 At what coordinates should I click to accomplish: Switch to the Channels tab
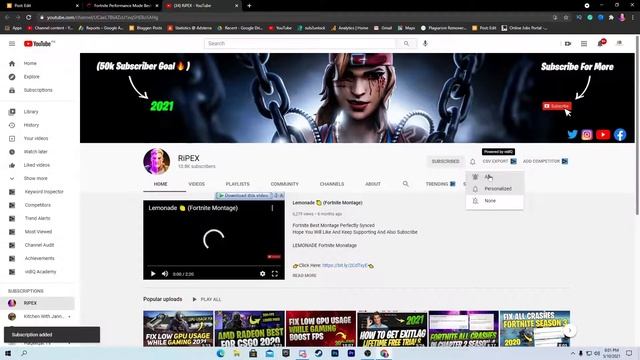point(332,184)
